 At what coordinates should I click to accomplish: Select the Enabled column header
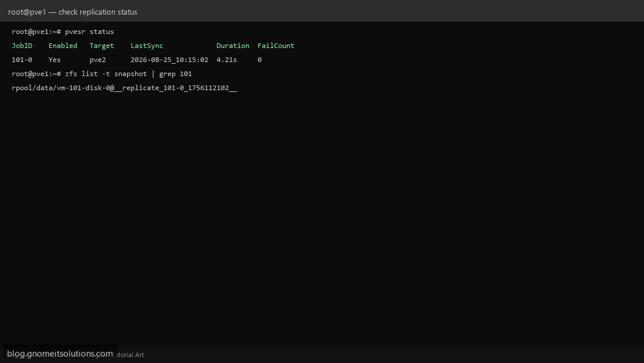[63, 46]
